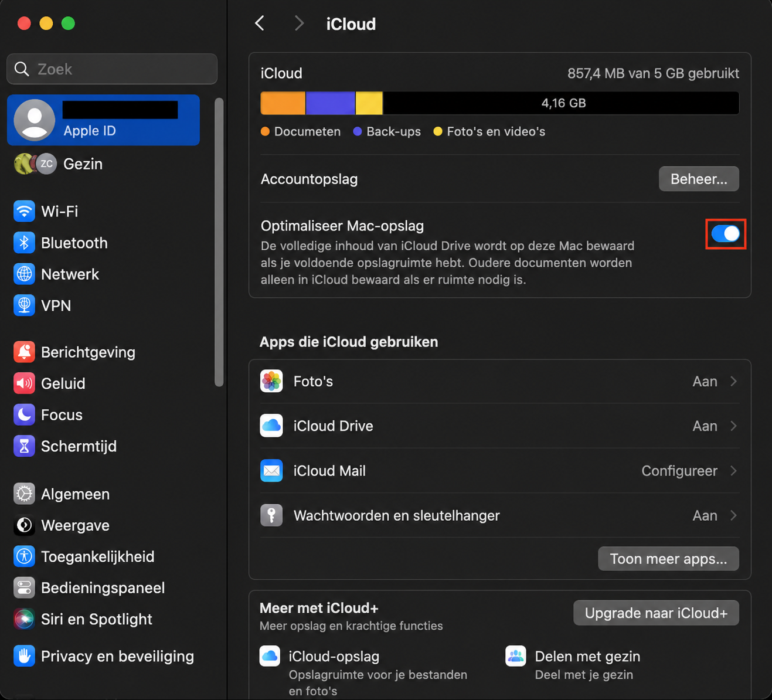Click Accountopslag label

309,179
